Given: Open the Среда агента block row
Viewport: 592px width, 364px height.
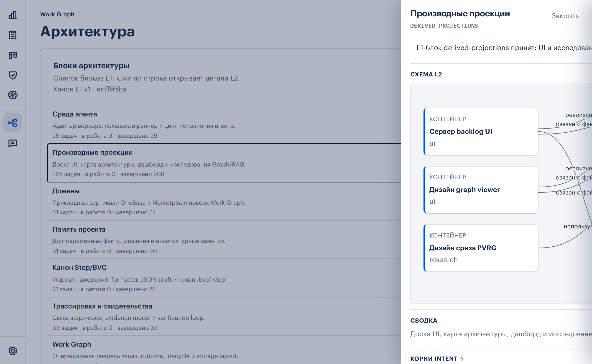Looking at the screenshot, I should pos(224,125).
